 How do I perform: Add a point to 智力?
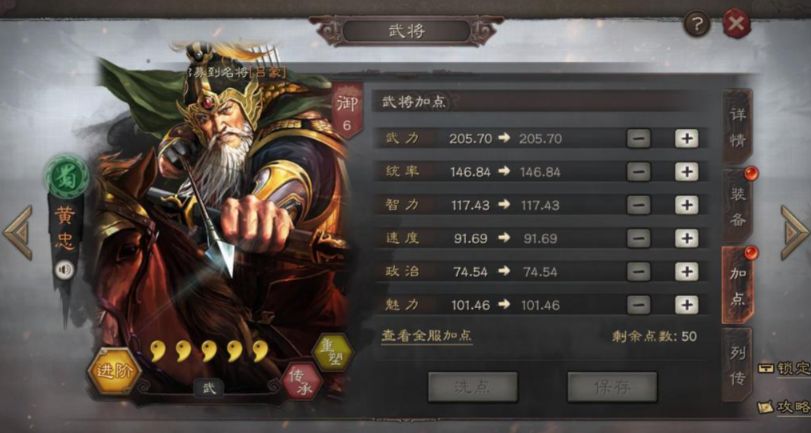point(686,205)
